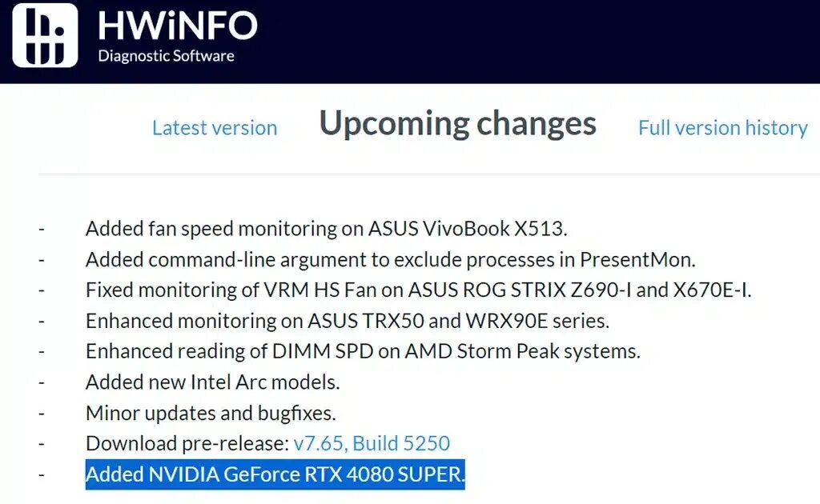Image resolution: width=820 pixels, height=504 pixels.
Task: Click the dash bullet before the RTX 4080 entry
Action: pos(42,474)
